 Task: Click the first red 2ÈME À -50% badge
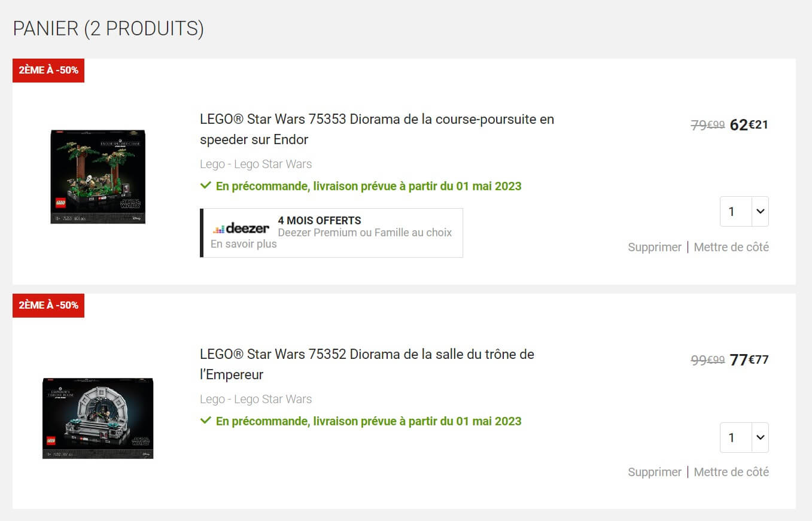48,70
